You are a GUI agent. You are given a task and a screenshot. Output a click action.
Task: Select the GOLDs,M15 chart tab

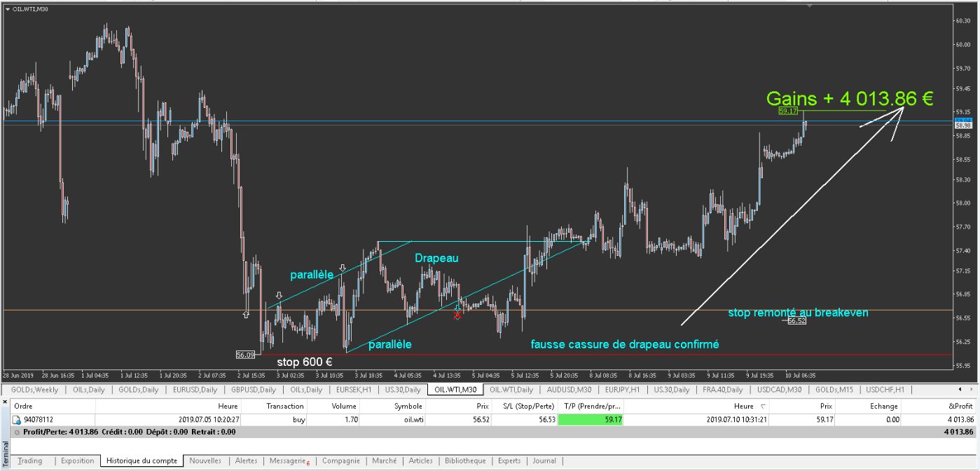833,390
